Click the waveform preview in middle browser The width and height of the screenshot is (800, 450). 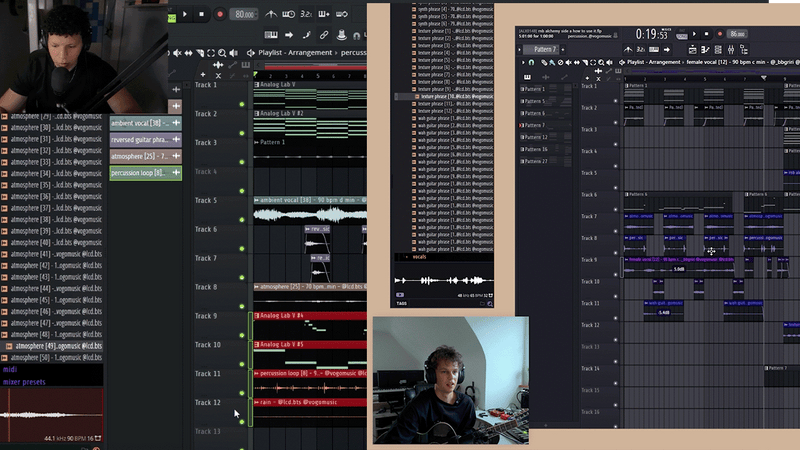[443, 280]
